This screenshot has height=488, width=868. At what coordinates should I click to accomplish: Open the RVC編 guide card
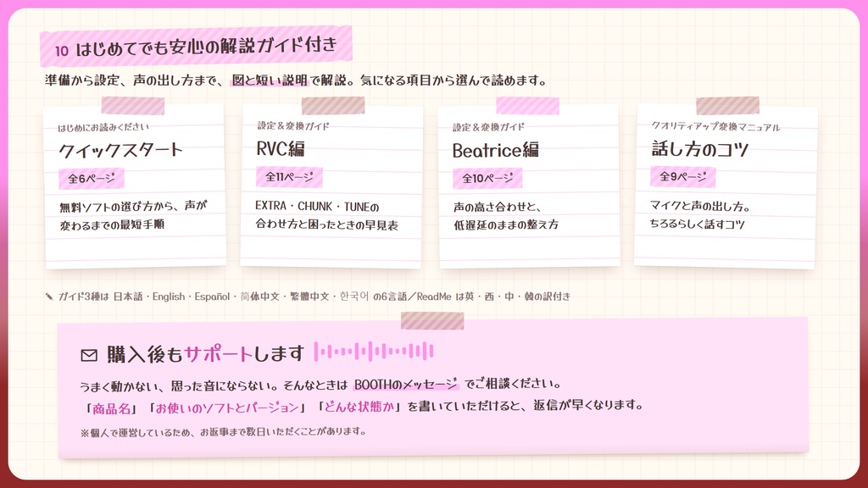pyautogui.click(x=331, y=186)
